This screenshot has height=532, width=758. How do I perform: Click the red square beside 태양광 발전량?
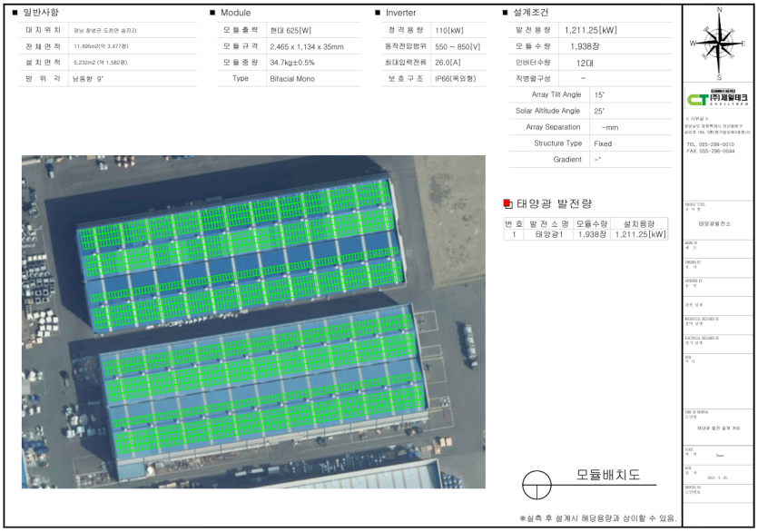(508, 203)
